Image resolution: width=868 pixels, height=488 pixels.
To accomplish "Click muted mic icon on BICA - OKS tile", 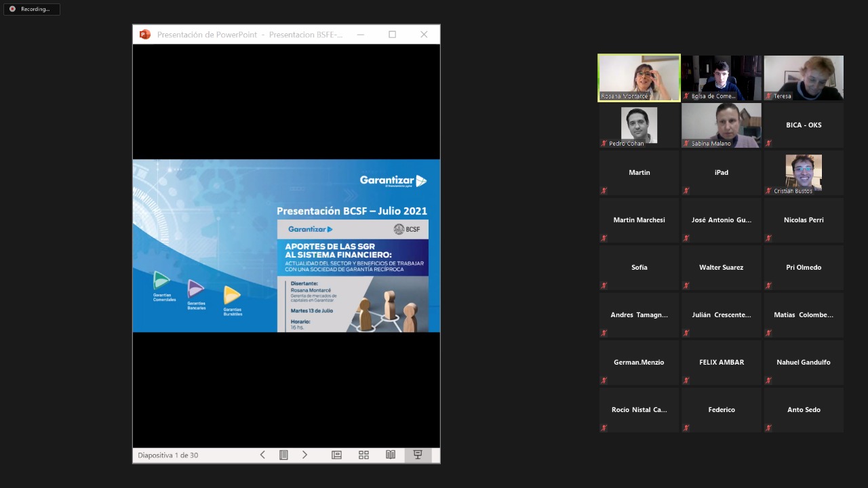I will coord(768,143).
